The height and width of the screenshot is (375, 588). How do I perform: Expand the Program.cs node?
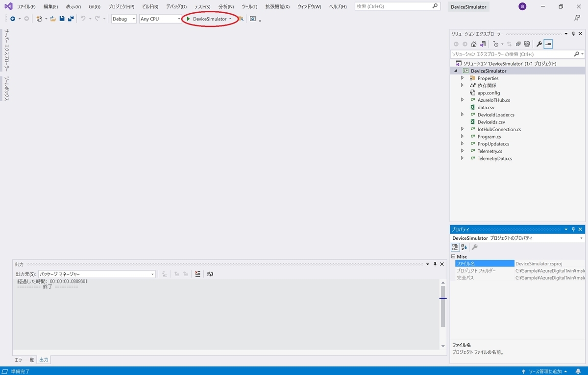point(462,137)
